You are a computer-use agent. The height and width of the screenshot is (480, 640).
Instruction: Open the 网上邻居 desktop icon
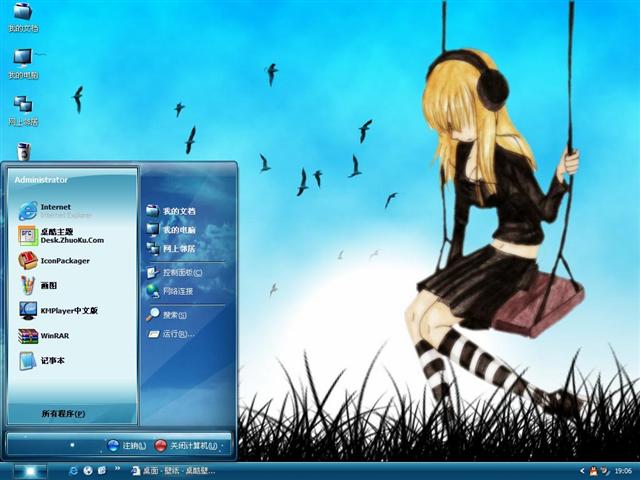pyautogui.click(x=22, y=108)
